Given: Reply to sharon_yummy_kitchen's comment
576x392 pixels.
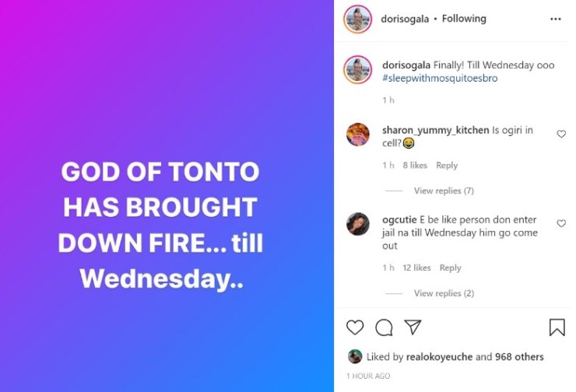Looking at the screenshot, I should tap(447, 166).
